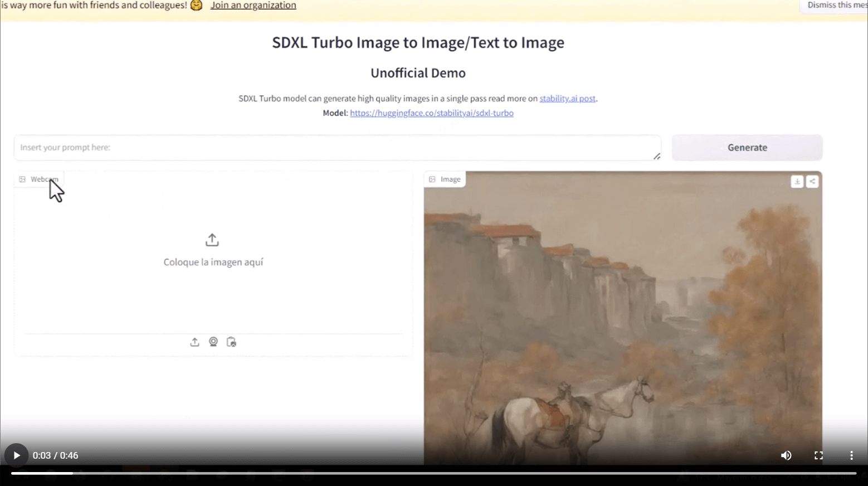Download the generated image

coord(797,181)
